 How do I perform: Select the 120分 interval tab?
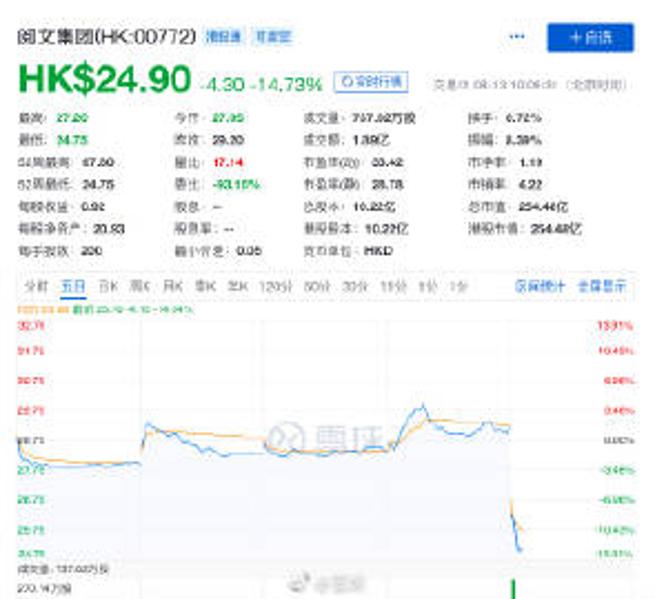274,286
